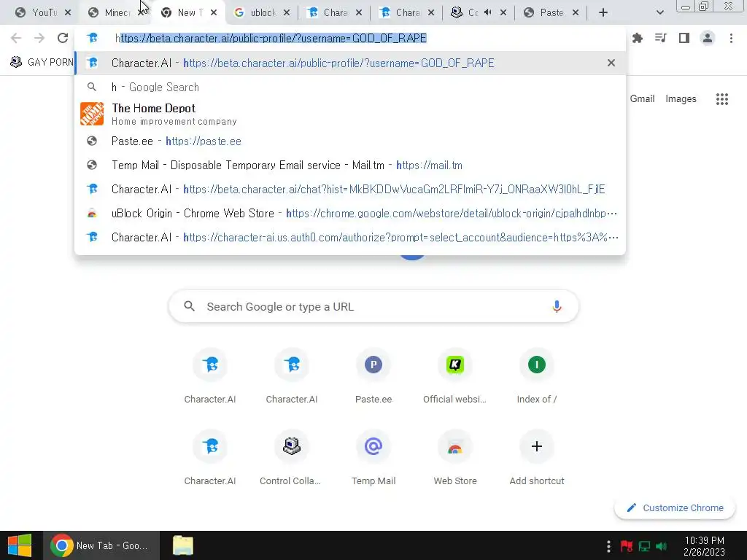Click the Customize Chrome button
The image size is (747, 560).
pos(675,507)
